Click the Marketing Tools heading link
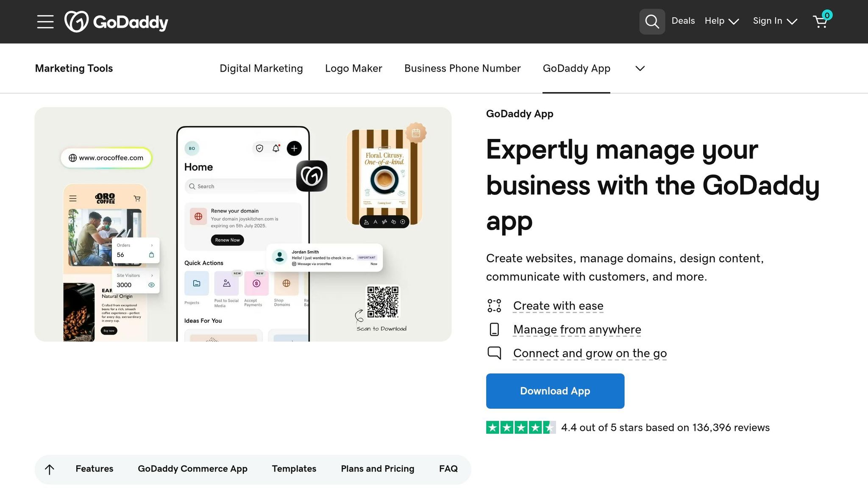This screenshot has height=488, width=868. point(74,68)
